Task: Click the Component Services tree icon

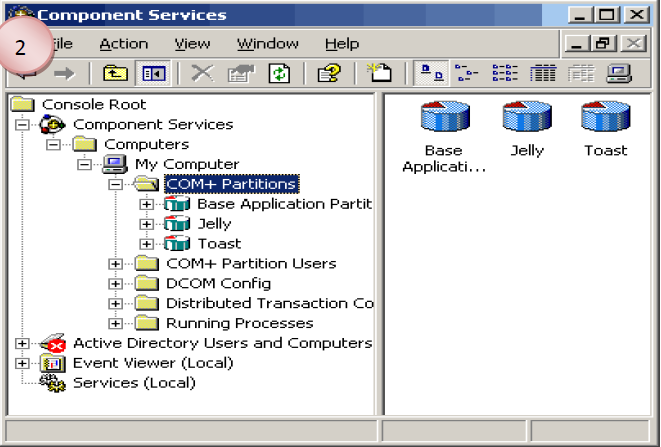Action: [52, 124]
